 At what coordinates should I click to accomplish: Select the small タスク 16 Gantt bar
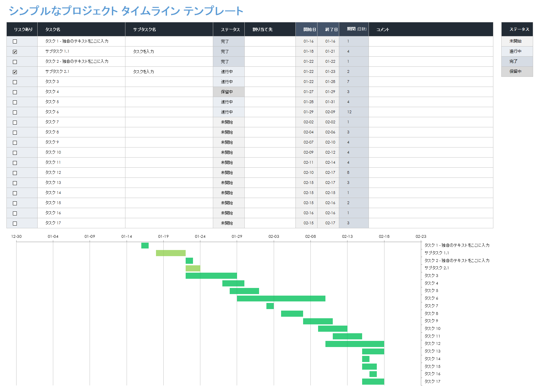pos(373,374)
